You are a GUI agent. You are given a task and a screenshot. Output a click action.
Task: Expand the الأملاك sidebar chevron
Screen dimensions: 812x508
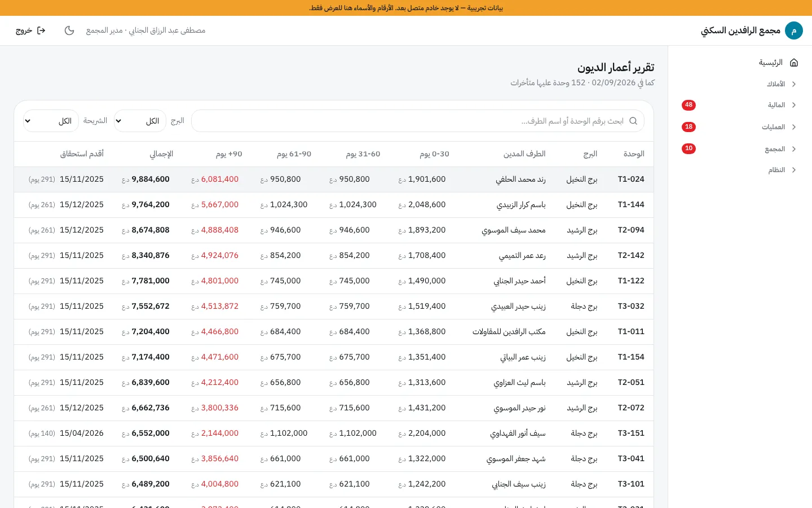794,84
